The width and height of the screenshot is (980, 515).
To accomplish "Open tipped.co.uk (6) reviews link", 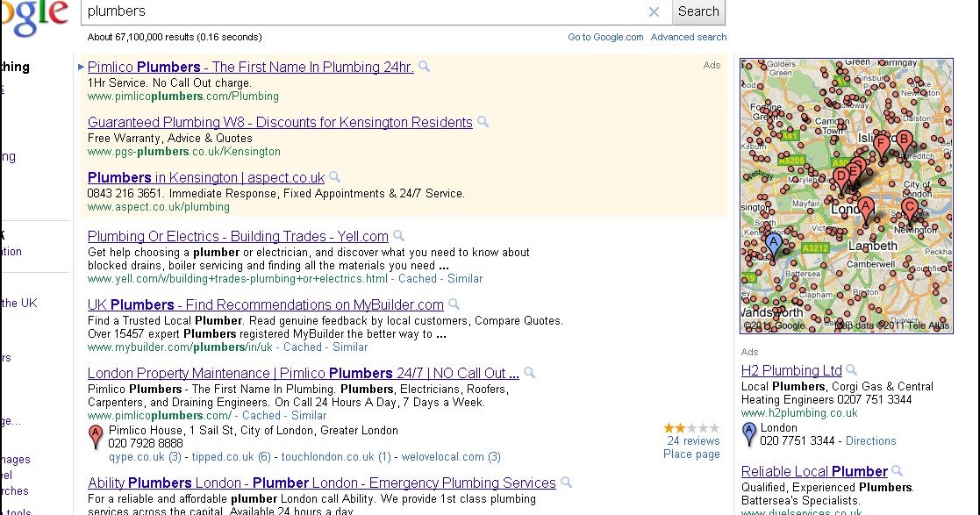I will point(232,457).
